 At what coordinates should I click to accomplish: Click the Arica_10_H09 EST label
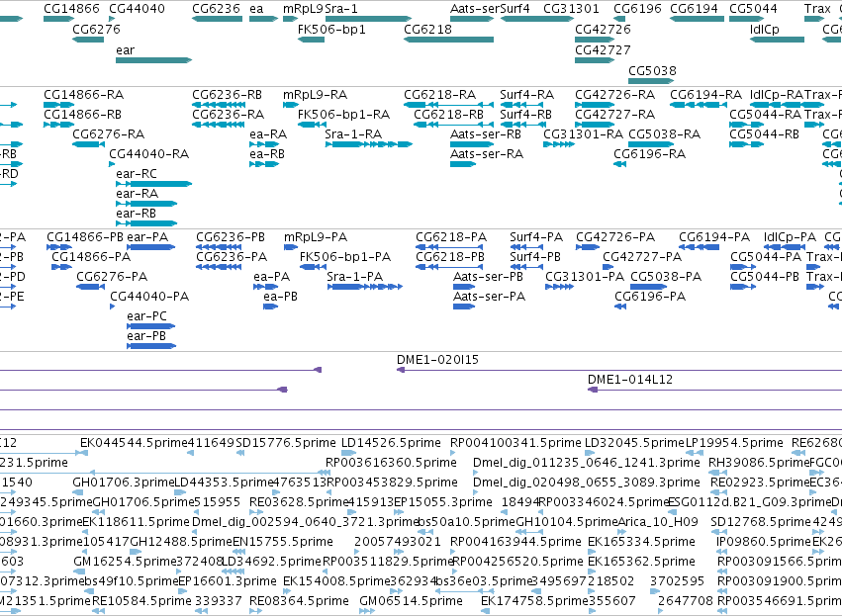coord(658,523)
